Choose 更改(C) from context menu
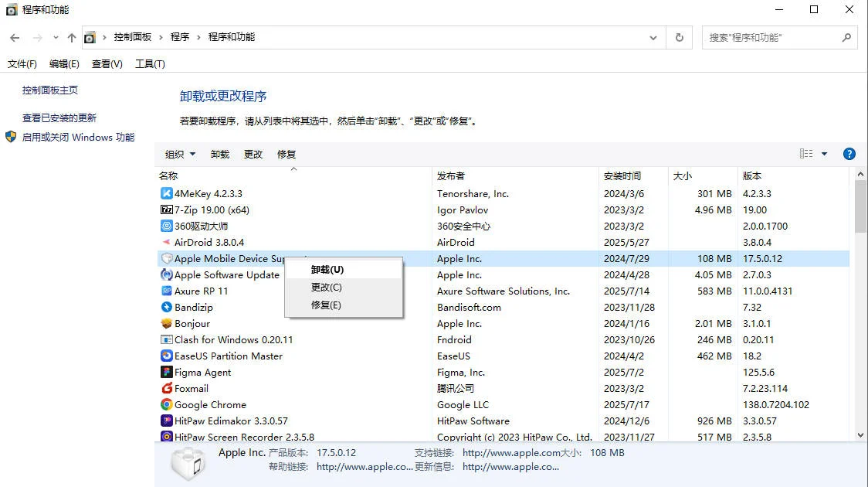Viewport: 868px width, 487px height. [x=343, y=287]
